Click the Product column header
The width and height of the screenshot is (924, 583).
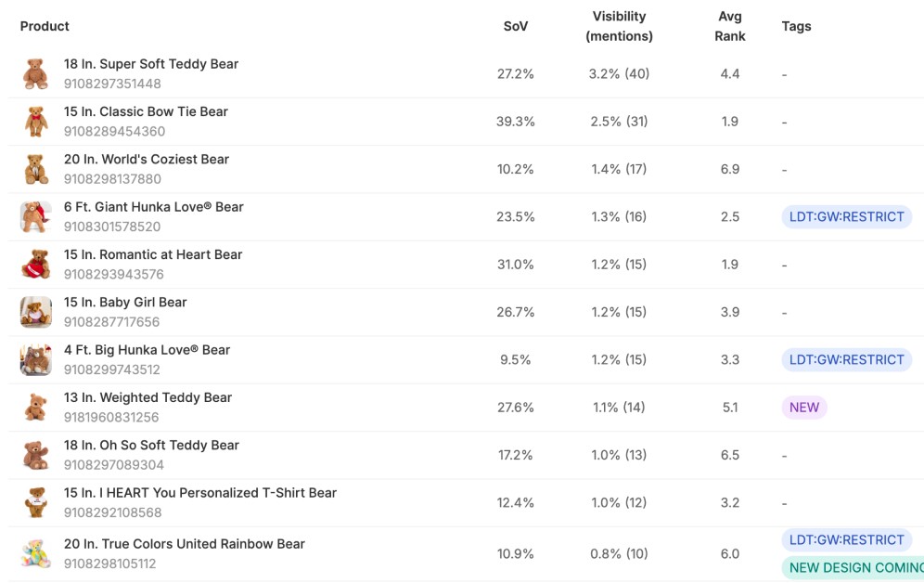click(45, 26)
